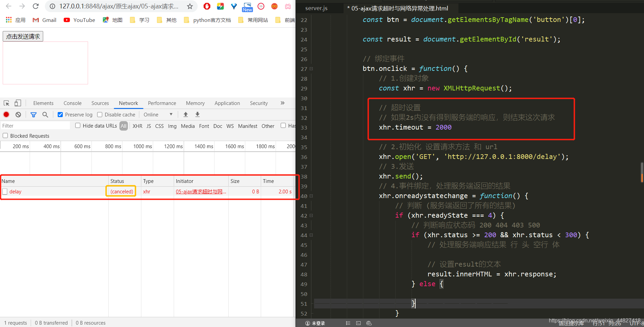Open the 地图 maps bookmark
Viewport: 644px width, 327px height.
pyautogui.click(x=113, y=20)
